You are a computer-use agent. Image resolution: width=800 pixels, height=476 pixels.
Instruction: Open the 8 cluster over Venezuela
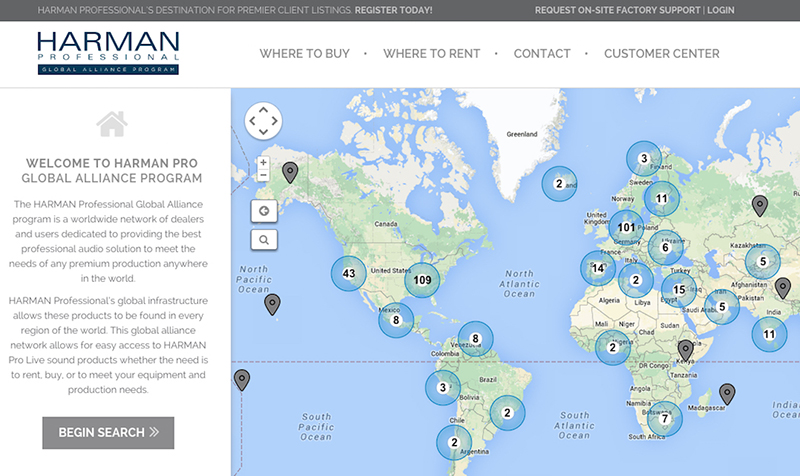tap(475, 338)
